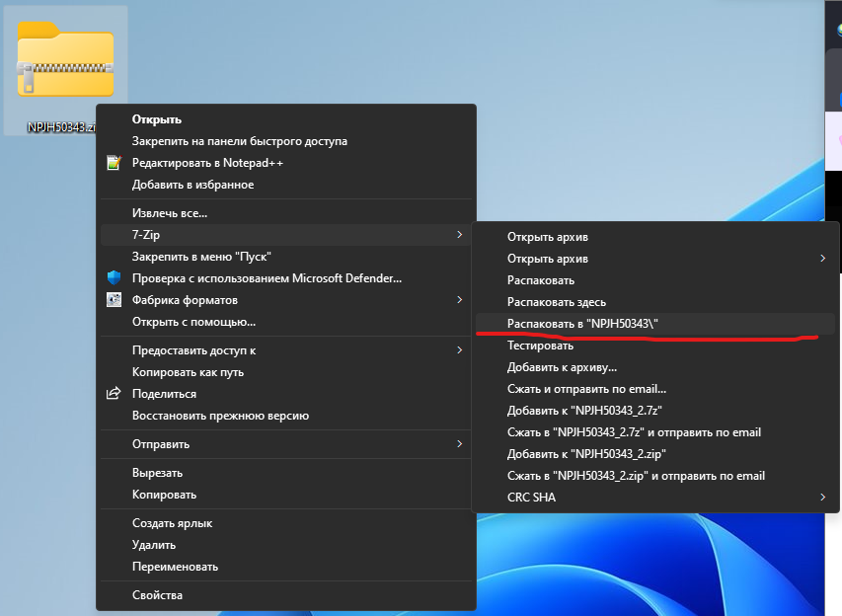Open the 7-Zip submenu entry
The image size is (842, 616).
[285, 235]
